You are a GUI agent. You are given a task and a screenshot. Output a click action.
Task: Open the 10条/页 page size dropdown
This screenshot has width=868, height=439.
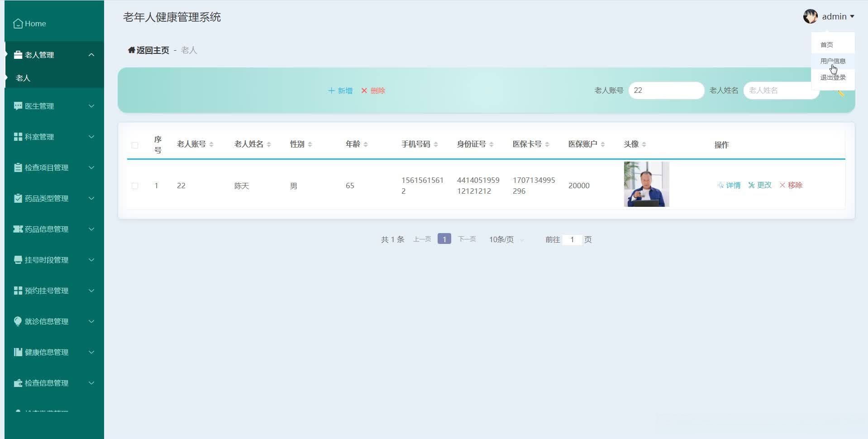coord(506,239)
